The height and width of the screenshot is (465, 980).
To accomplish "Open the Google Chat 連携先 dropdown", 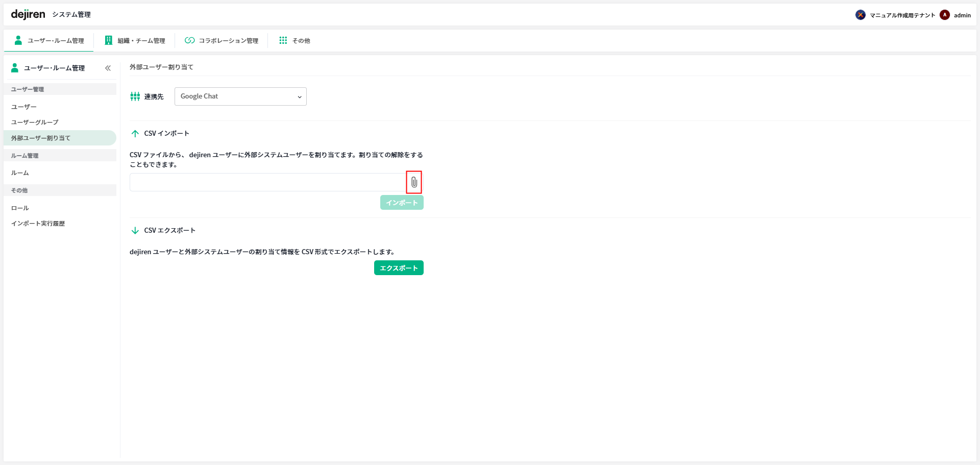I will click(240, 96).
